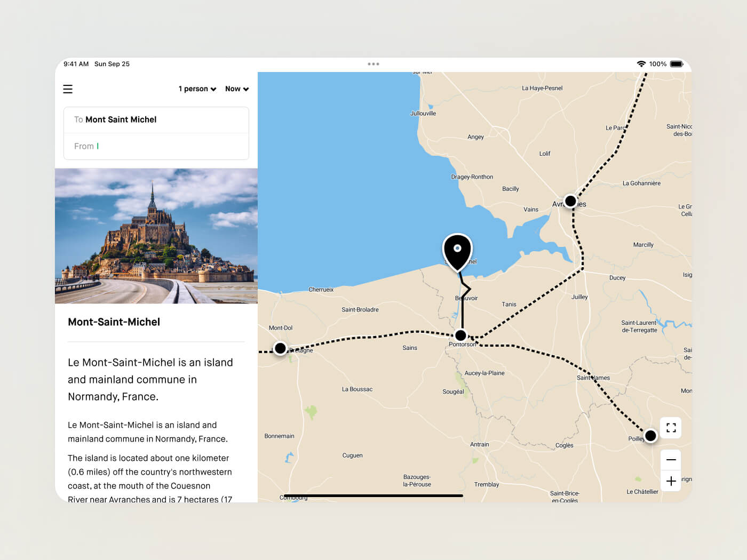Click the Juilley map label
The width and height of the screenshot is (747, 560).
(579, 297)
